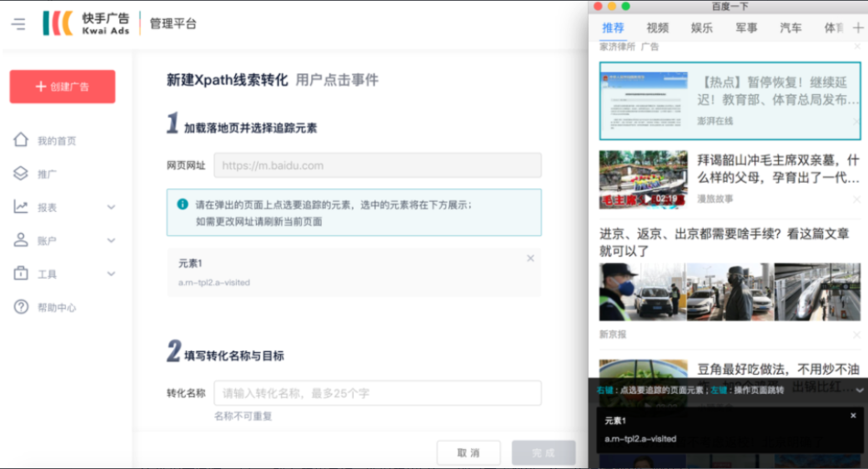Open 豆角最好吃做法 article
868x469 pixels.
point(778,370)
